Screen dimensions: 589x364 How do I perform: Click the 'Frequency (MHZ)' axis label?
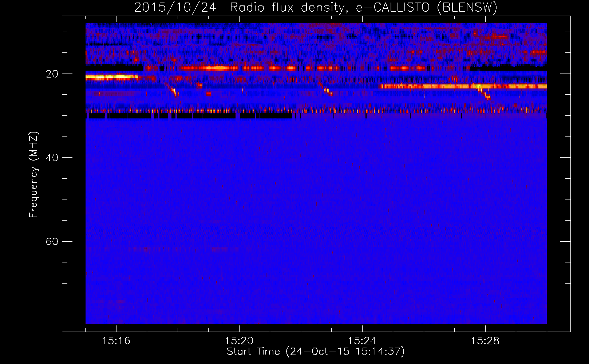coord(33,175)
